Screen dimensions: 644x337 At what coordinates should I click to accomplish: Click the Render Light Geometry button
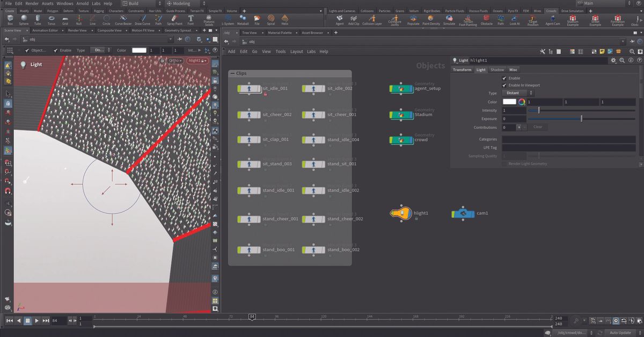[528, 163]
